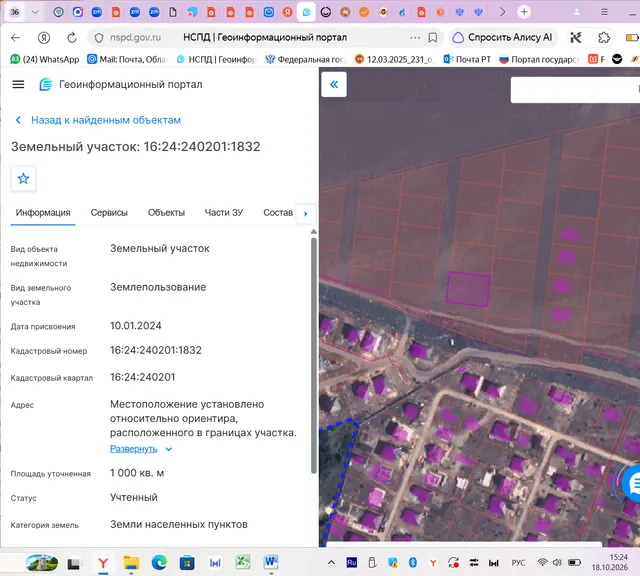Open the browser extensions puzzle icon
The height and width of the screenshot is (576, 640).
pyautogui.click(x=604, y=38)
